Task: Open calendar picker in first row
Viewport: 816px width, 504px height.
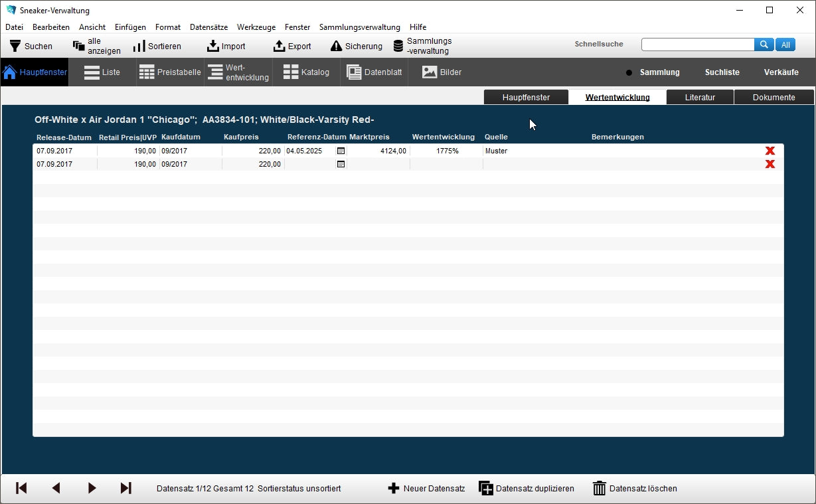Action: click(341, 151)
